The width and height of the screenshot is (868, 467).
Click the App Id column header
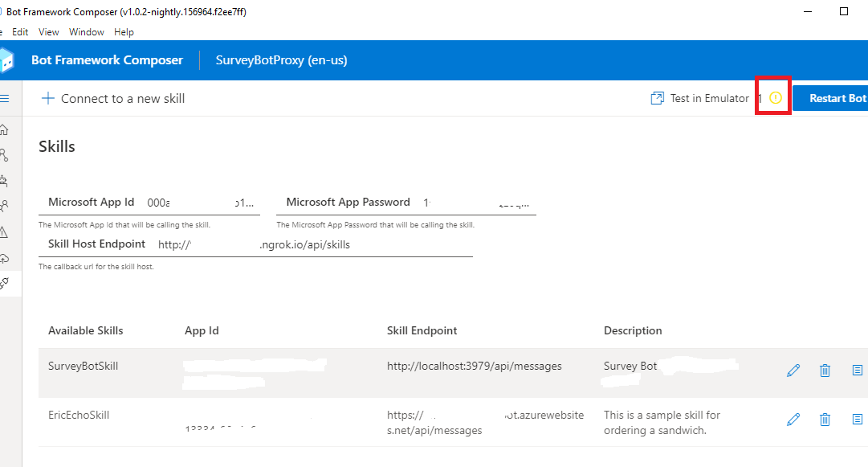(202, 330)
